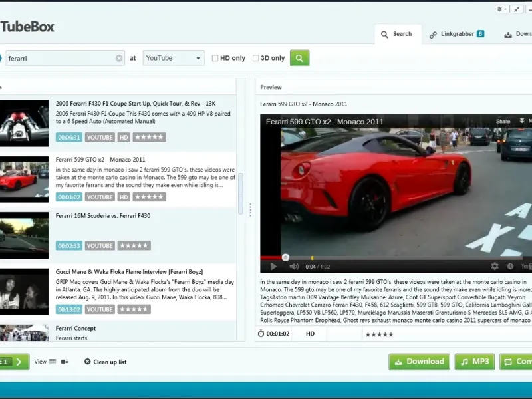Click the green magnifier search button
Image resolution: width=532 pixels, height=399 pixels.
[x=299, y=59]
